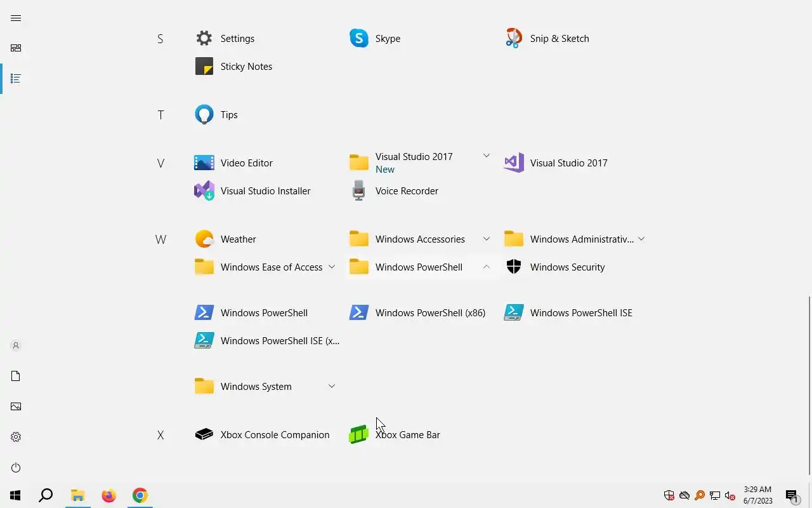Click the letter V section header

(160, 163)
